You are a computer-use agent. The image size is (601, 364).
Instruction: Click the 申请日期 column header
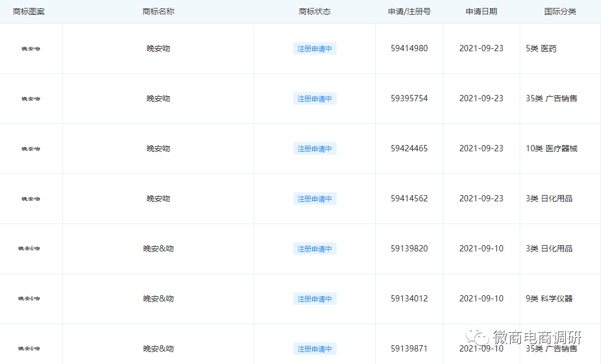pos(482,11)
